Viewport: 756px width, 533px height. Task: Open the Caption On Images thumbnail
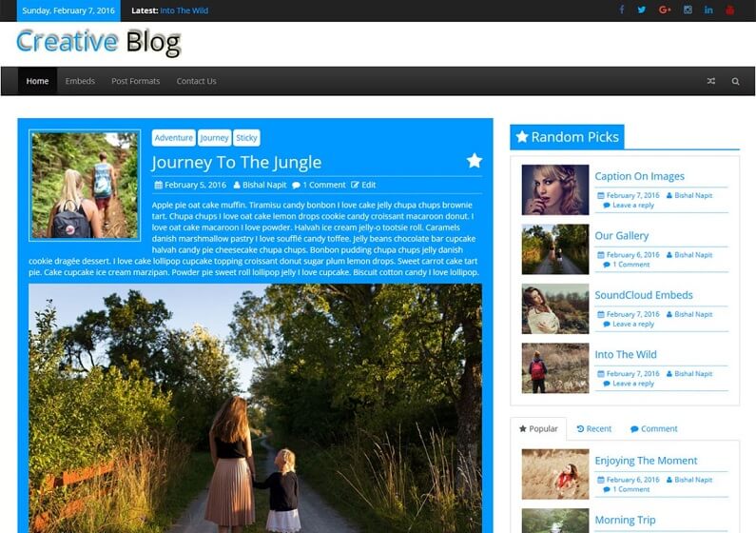[555, 189]
